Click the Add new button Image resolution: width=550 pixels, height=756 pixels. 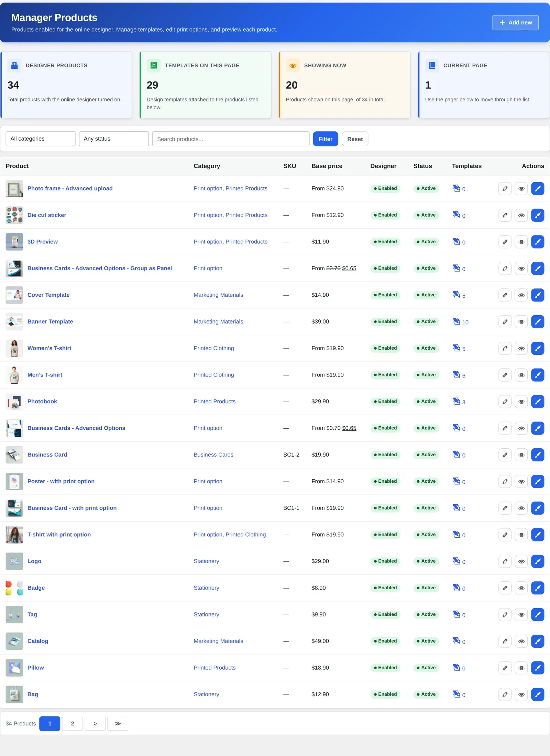tap(515, 23)
